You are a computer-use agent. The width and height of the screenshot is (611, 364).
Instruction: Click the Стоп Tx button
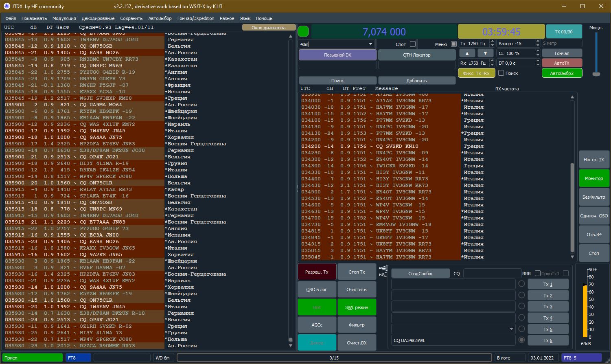[357, 272]
